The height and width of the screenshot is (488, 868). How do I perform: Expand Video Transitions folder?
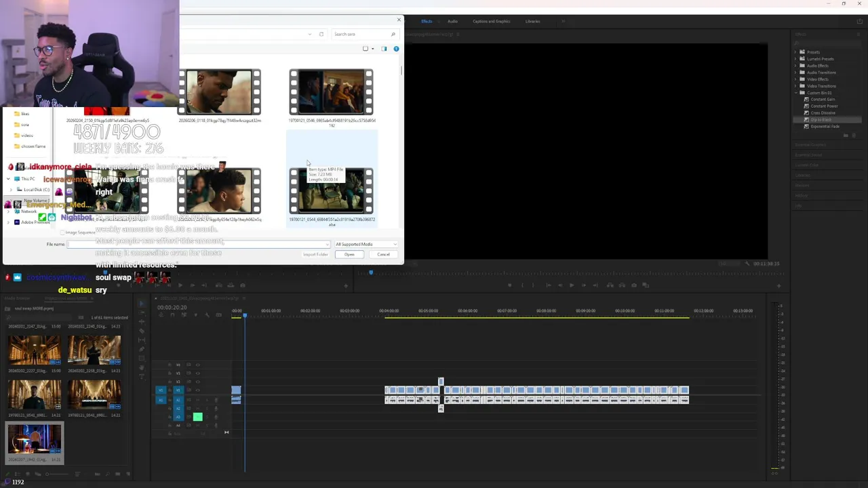795,86
